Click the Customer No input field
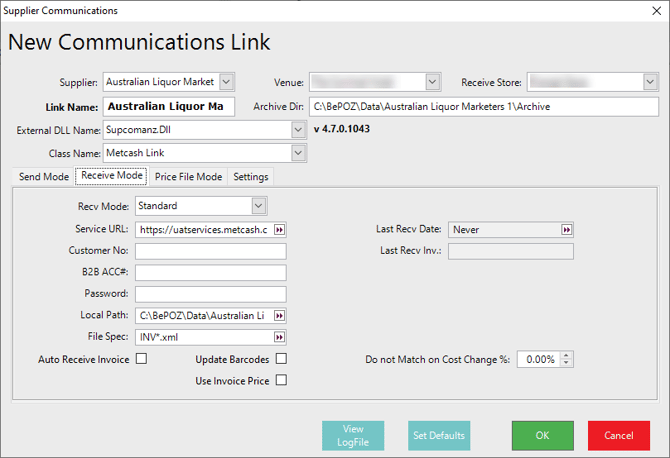This screenshot has width=670, height=458. pos(210,251)
